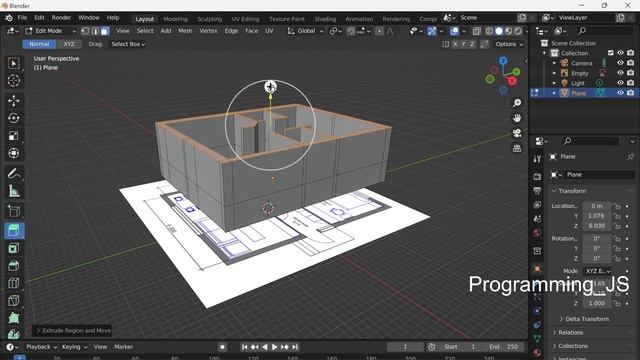Enable vertex select mode
This screenshot has width=640, height=360.
(x=85, y=31)
